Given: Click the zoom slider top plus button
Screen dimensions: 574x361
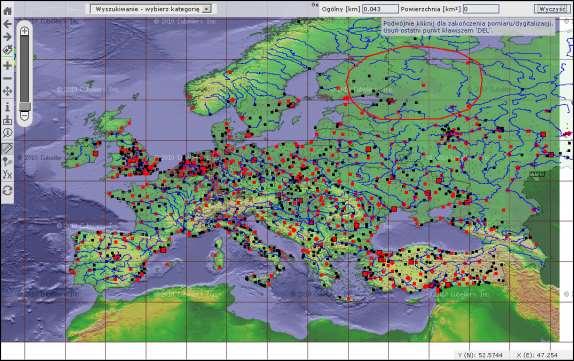Looking at the screenshot, I should pos(24,31).
